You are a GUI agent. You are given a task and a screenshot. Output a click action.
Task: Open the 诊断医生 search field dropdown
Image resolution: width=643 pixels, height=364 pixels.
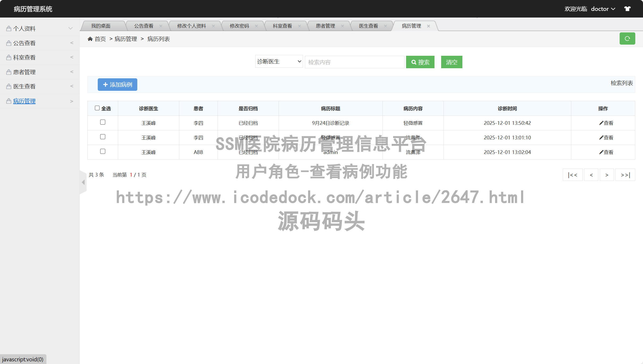coord(279,61)
